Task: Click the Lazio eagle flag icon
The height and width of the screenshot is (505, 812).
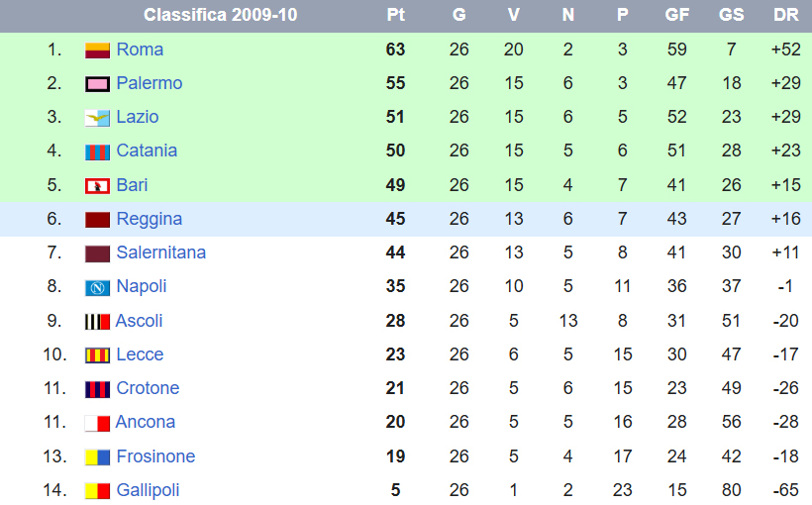Action: tap(97, 118)
